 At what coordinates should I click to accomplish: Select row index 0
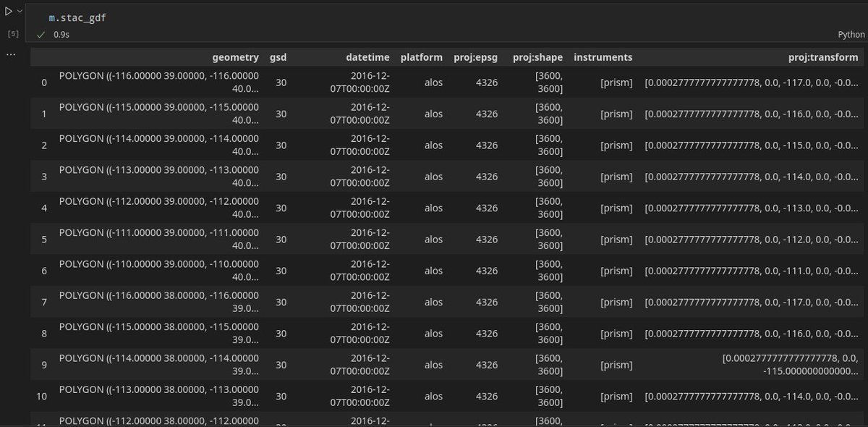click(43, 83)
